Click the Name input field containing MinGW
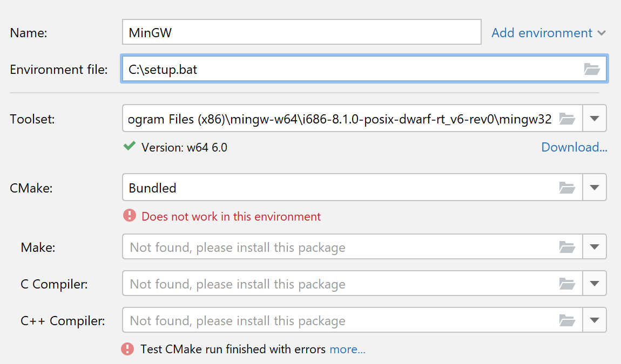621x364 pixels. (x=301, y=32)
